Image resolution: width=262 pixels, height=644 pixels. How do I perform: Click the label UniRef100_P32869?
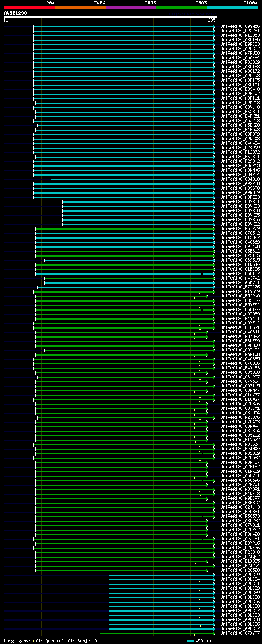[x=240, y=62]
